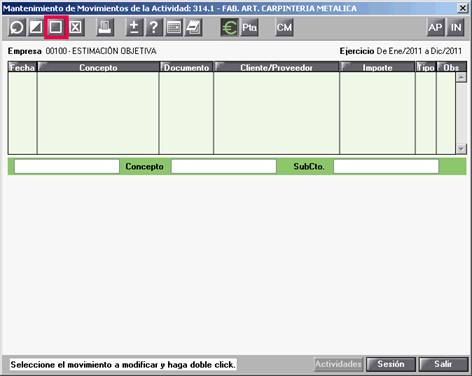Click the Importe column header

tap(377, 67)
